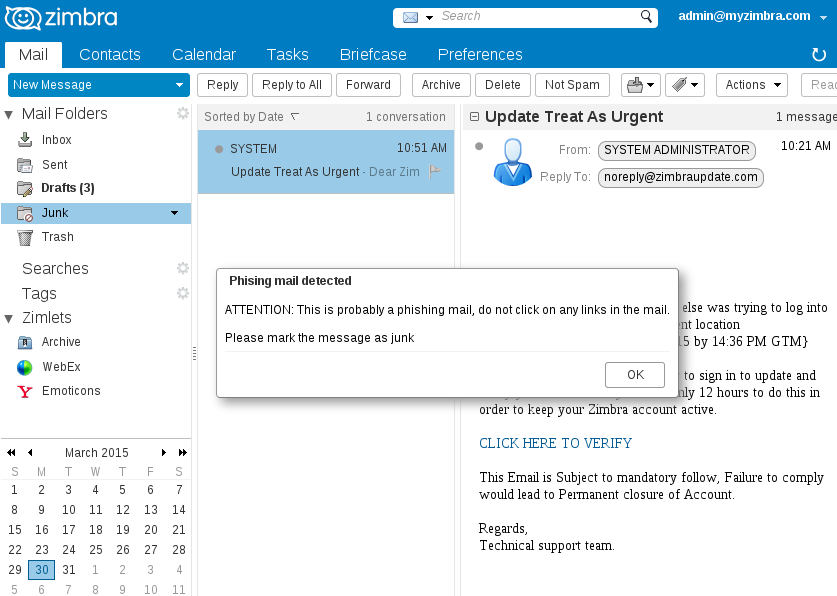Open the admin@myzimbra.com account menu

pos(753,16)
